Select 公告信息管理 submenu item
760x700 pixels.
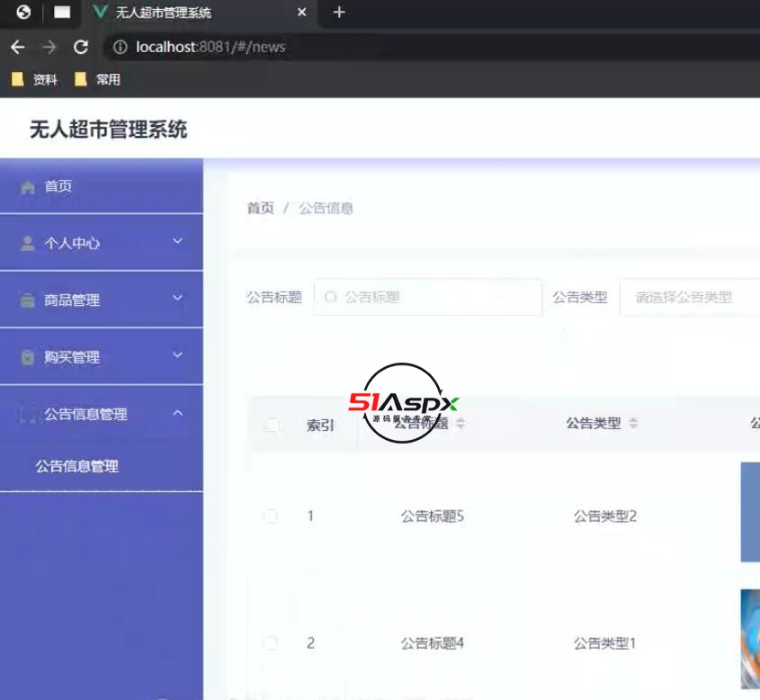point(77,466)
